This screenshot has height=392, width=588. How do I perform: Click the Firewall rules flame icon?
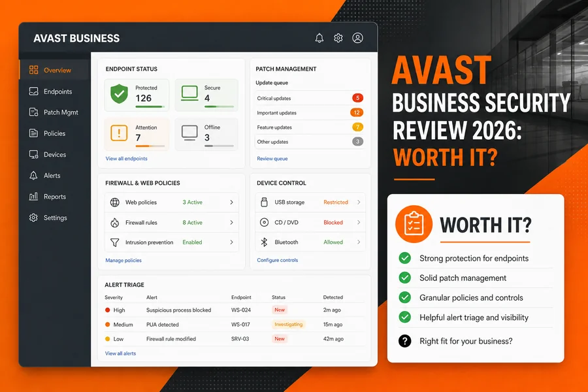pos(115,222)
